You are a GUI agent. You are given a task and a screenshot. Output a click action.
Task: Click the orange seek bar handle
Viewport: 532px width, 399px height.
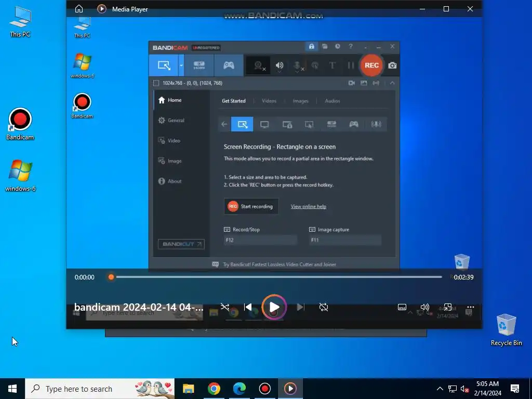pos(111,277)
